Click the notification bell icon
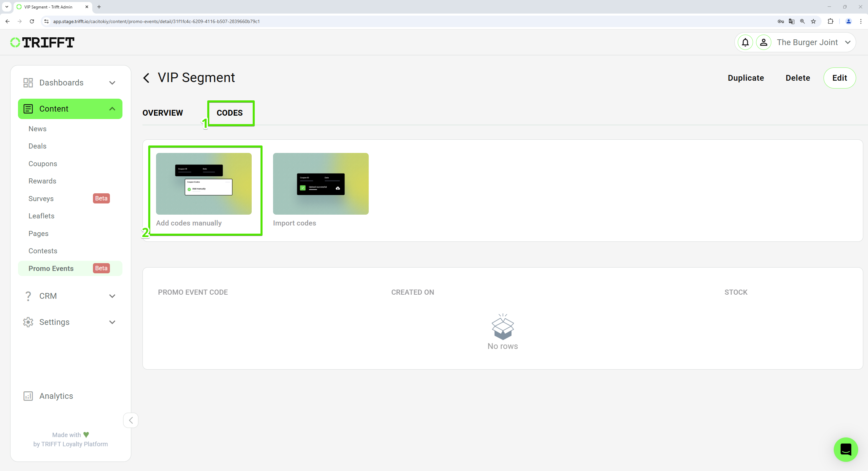The height and width of the screenshot is (471, 868). coord(746,42)
